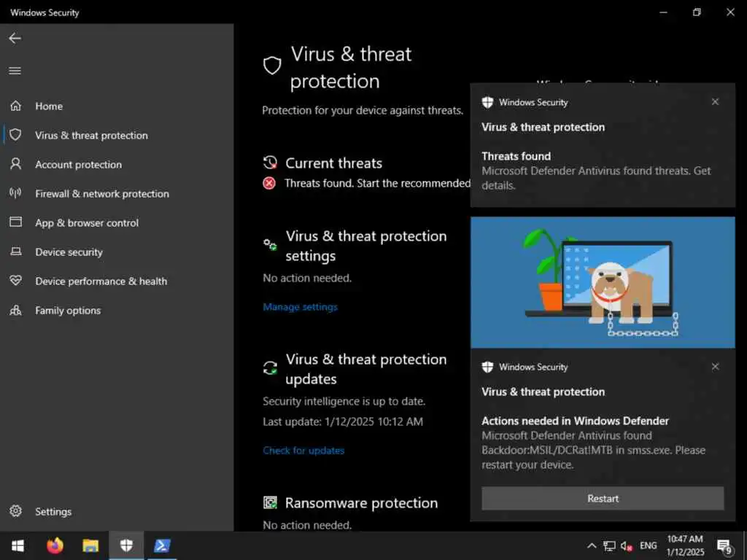Image resolution: width=747 pixels, height=560 pixels.
Task: Click the protection updates refresh icon
Action: pos(270,367)
